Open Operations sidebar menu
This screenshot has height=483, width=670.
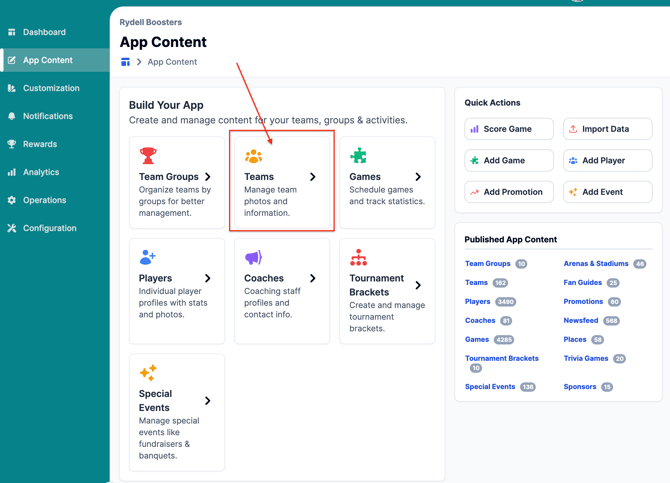[55, 200]
